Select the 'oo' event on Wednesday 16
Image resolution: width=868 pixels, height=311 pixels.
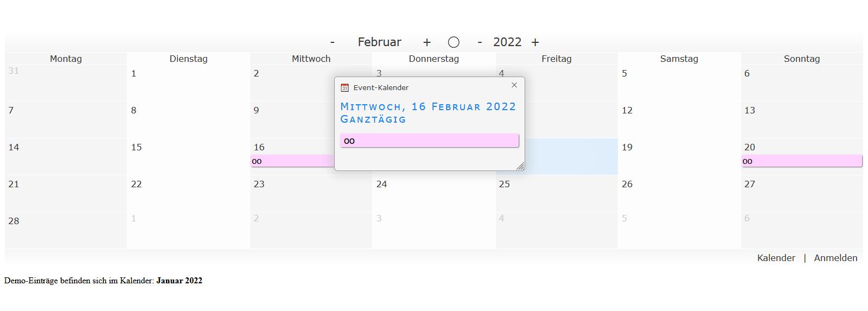click(292, 161)
